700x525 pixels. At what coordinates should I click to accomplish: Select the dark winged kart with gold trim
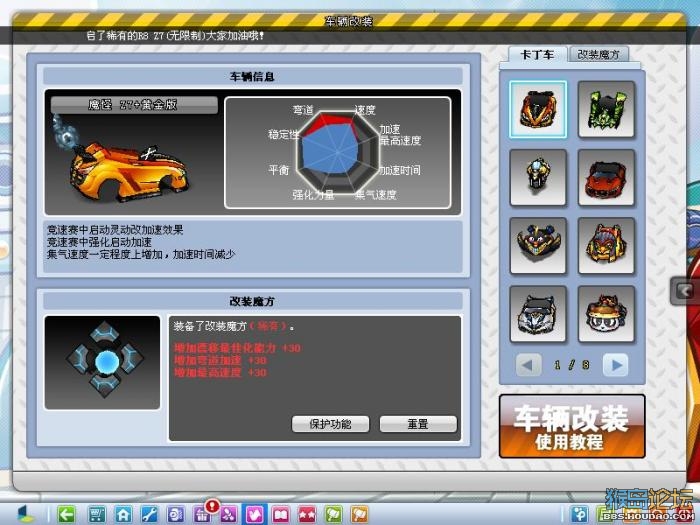tap(538, 246)
